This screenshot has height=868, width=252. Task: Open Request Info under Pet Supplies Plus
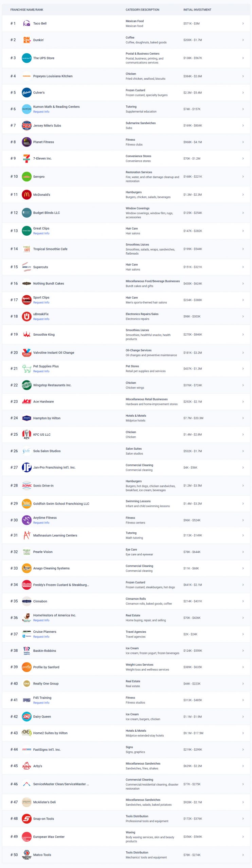[41, 371]
